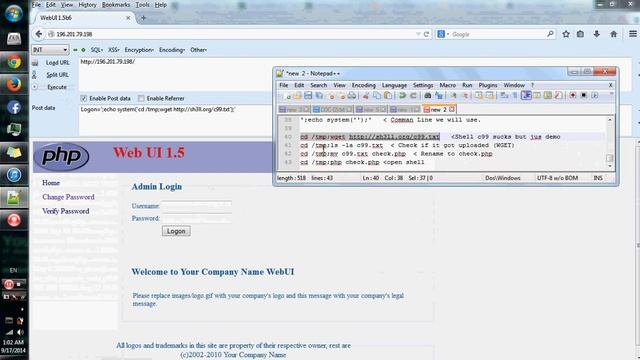Click Notepad++ Zoom Out toolbar icon
The height and width of the screenshot is (360, 640).
coord(464,96)
